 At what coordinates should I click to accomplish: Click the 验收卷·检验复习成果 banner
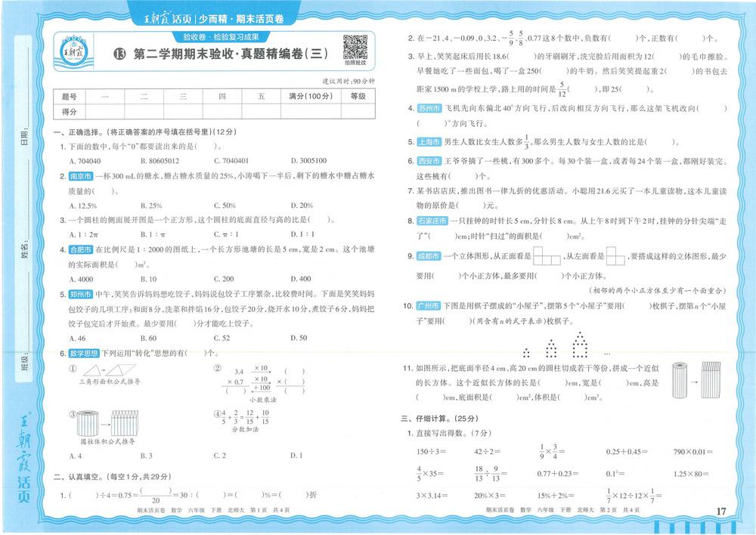(222, 36)
